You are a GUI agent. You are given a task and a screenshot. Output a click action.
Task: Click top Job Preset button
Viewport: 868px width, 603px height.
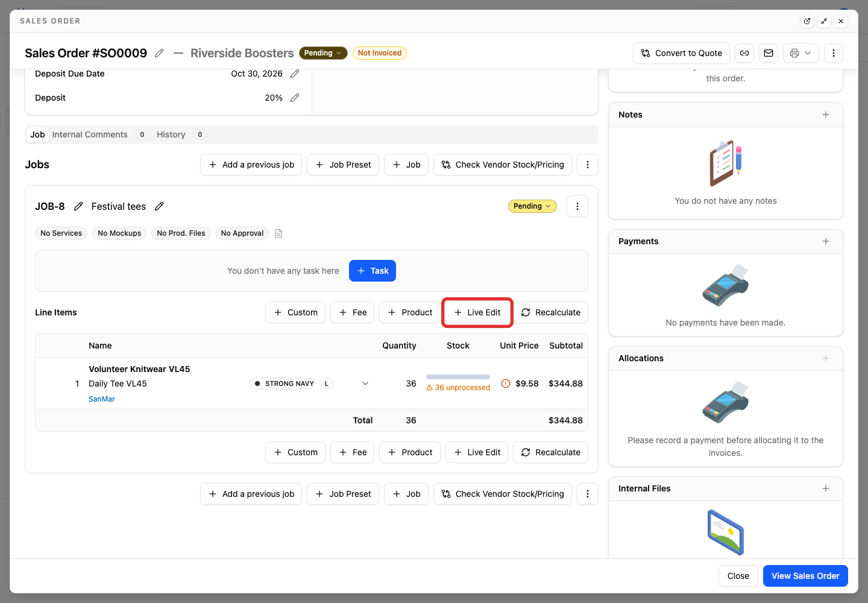[343, 165]
